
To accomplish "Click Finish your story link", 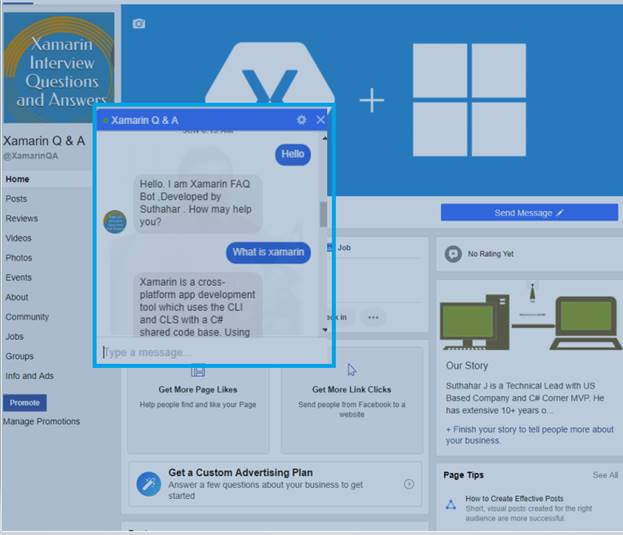I will 530,435.
